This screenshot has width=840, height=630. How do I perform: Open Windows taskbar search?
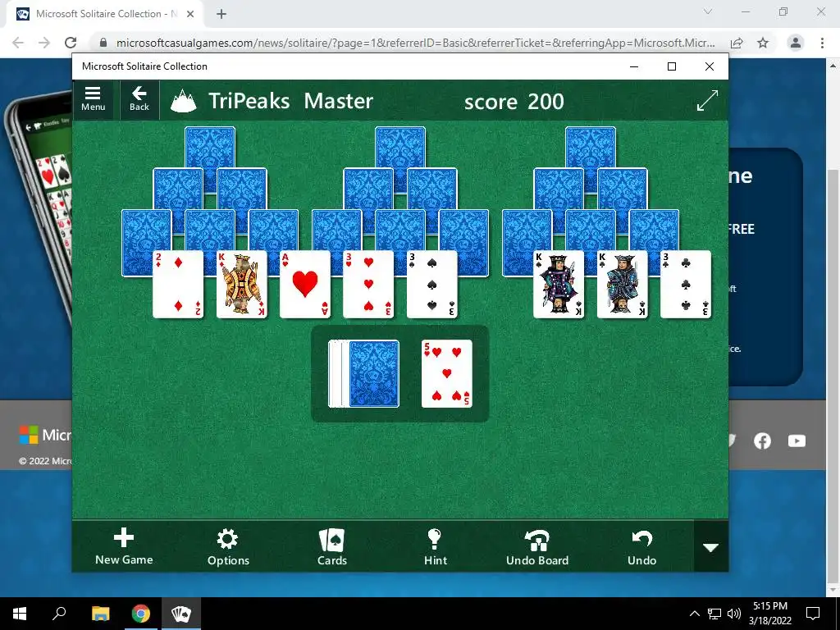(59, 614)
